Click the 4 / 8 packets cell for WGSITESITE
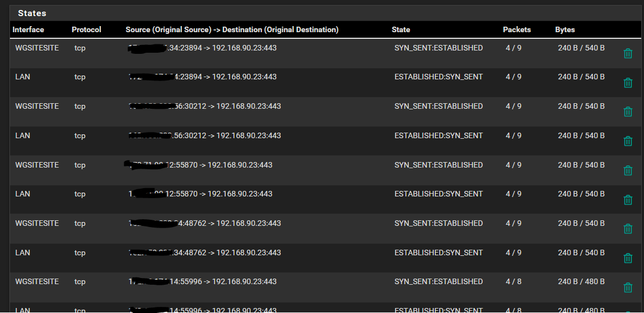 point(514,281)
